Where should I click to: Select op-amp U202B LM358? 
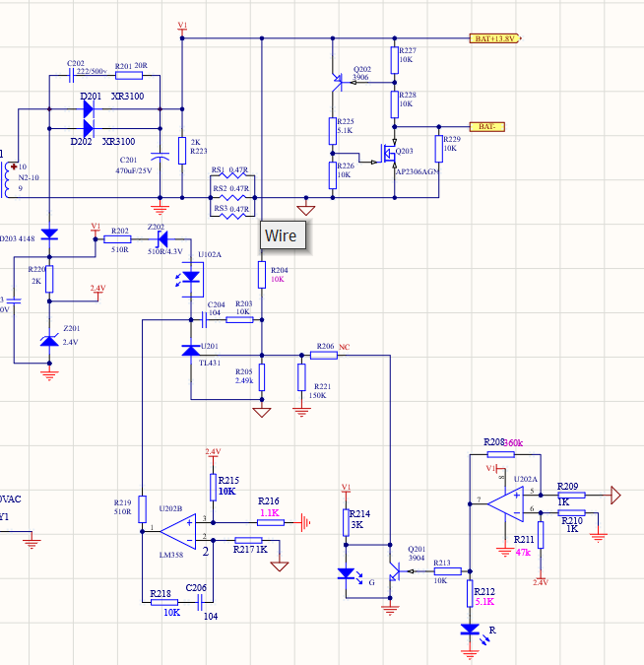coord(178,531)
